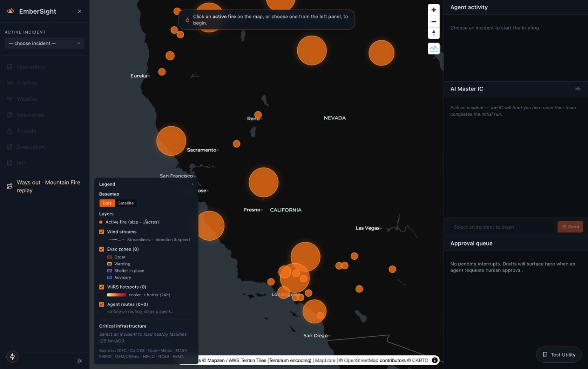The width and height of the screenshot is (588, 369).
Task: Zoom out on the map
Action: tap(434, 22)
